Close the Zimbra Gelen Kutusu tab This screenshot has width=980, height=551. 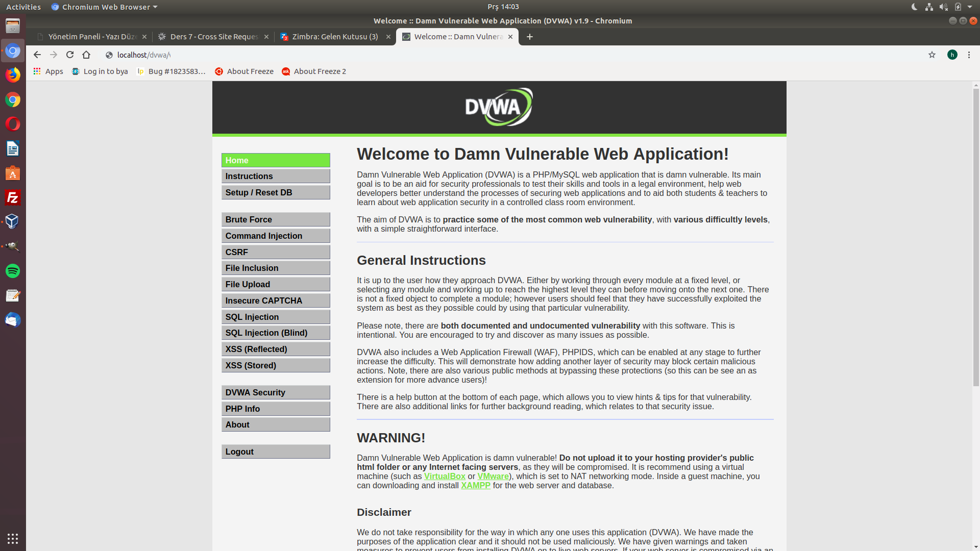388,37
